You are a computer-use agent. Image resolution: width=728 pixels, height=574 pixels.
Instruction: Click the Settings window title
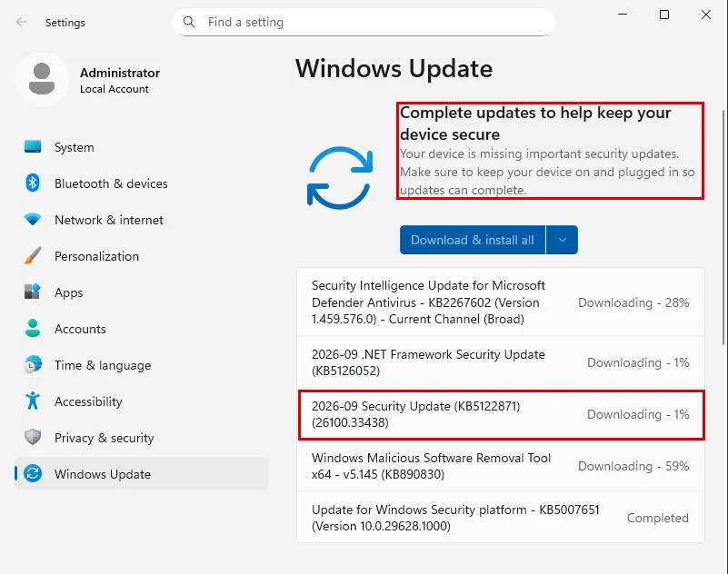(x=65, y=23)
